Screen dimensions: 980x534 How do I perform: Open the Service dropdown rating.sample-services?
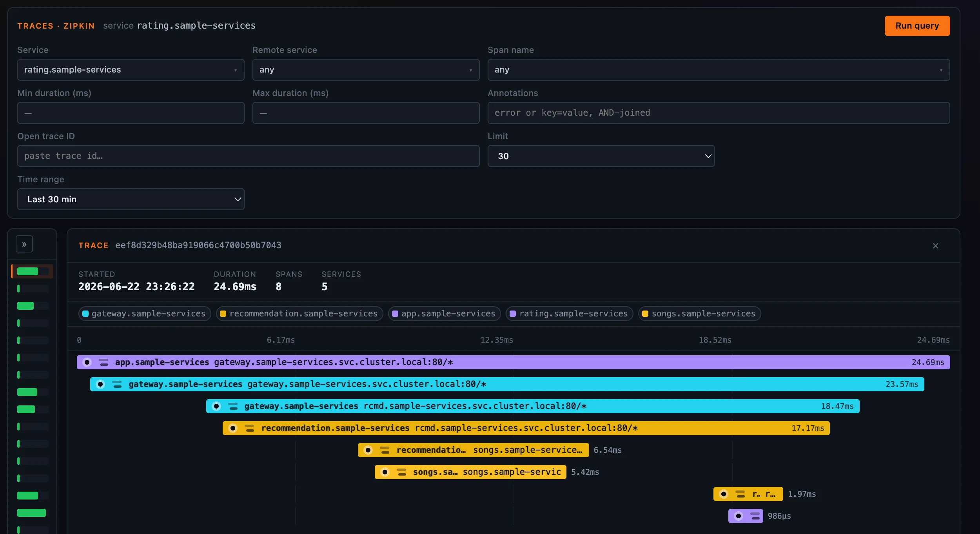131,70
